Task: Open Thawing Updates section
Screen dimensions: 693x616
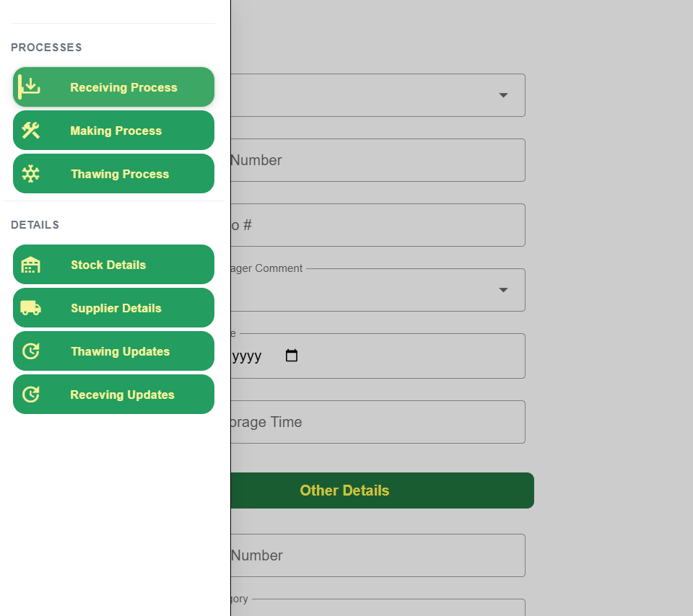Action: (120, 351)
